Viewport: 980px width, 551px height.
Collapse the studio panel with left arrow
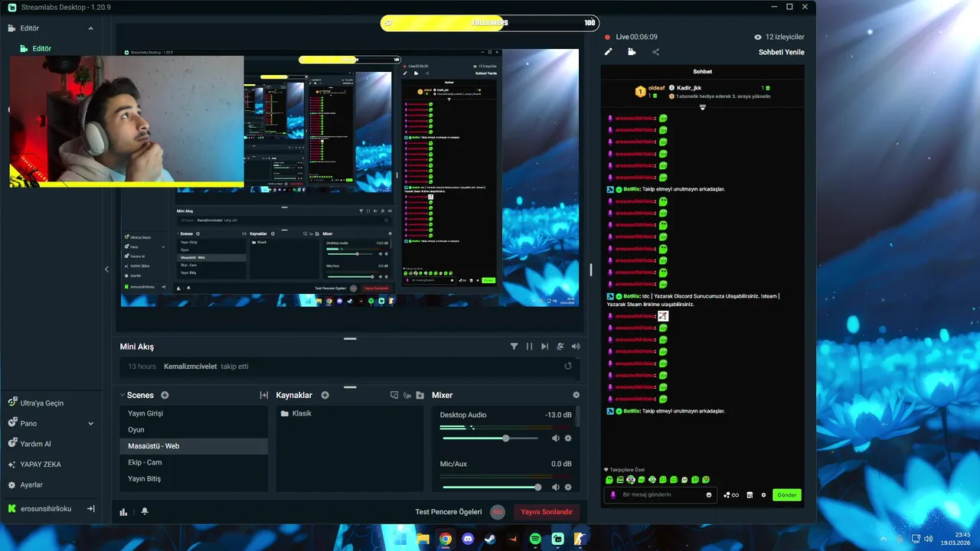pyautogui.click(x=106, y=269)
